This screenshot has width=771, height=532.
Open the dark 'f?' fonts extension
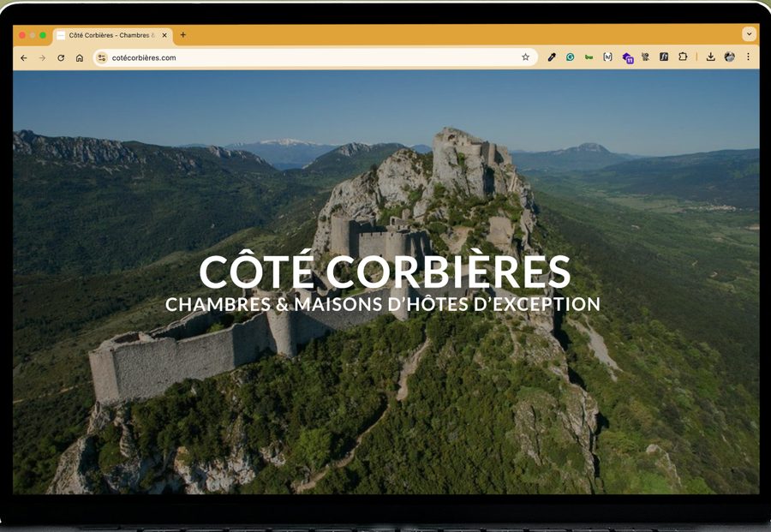(x=664, y=57)
